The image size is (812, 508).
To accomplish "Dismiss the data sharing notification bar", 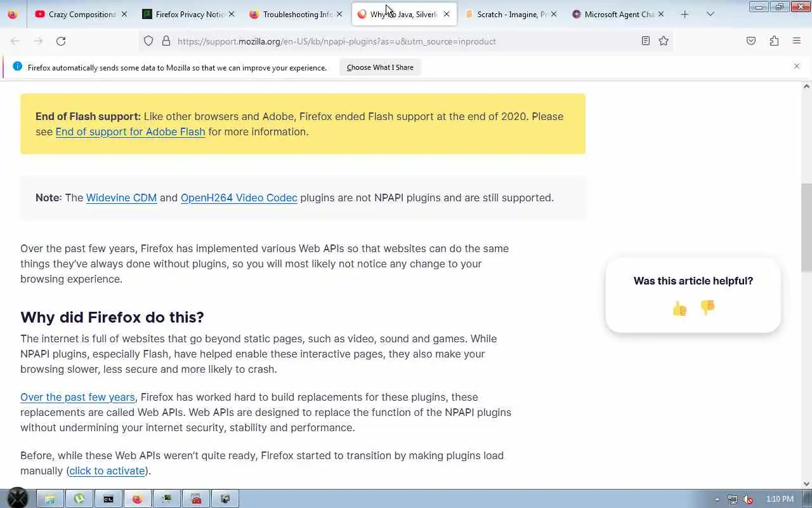I will click(797, 66).
